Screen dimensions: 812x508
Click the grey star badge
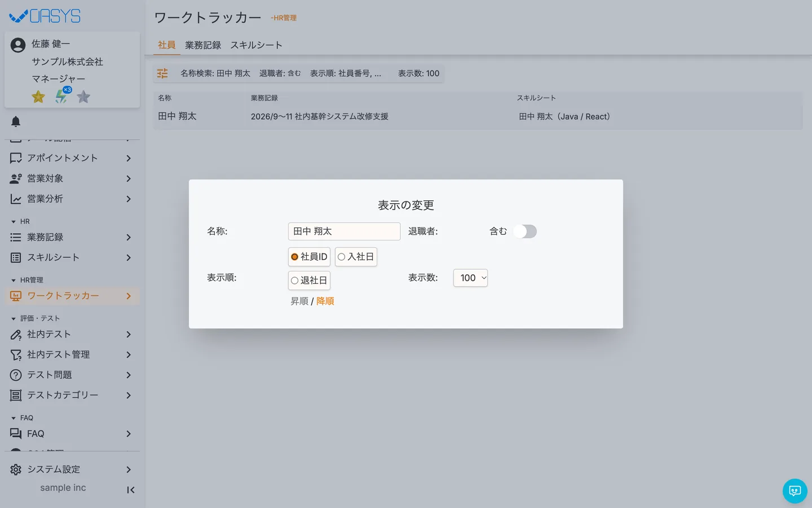coord(83,97)
